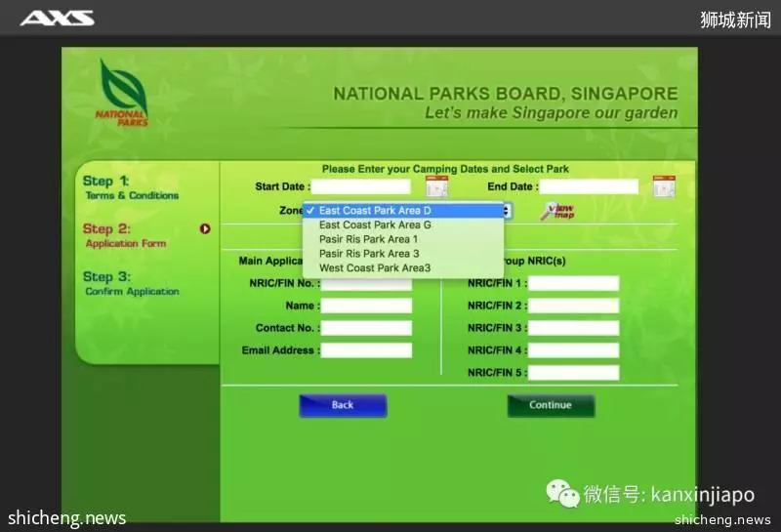Choose West Coast Park Area3 option
Viewport: 781px width, 532px height.
pos(403,268)
